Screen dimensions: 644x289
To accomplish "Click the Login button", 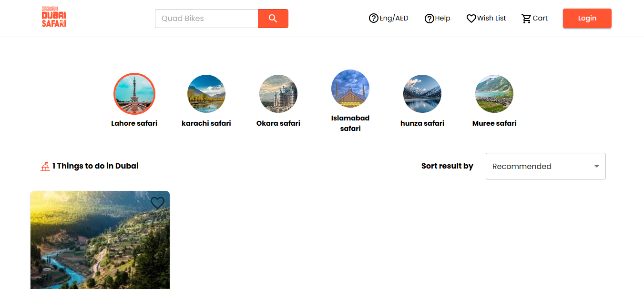I will coord(587,19).
